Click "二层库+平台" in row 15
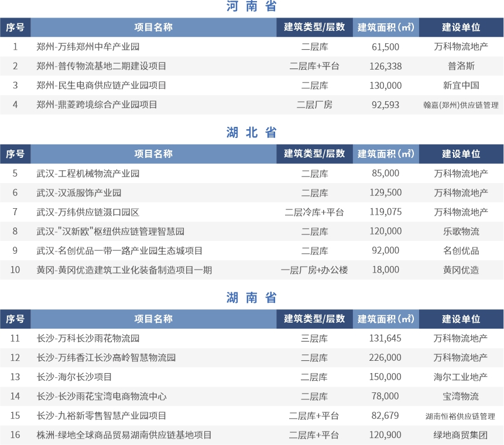504x445 pixels. coord(314,416)
